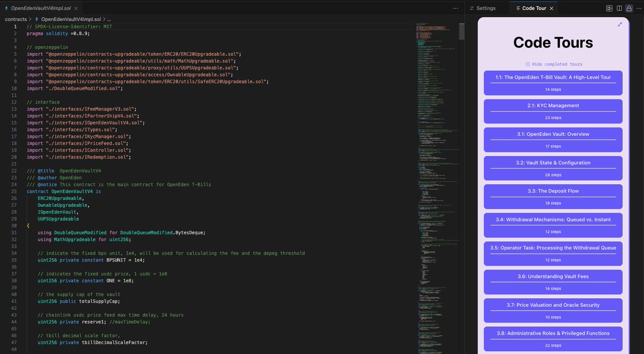The height and width of the screenshot is (354, 644).
Task: Open tour 2.1 KYC Management
Action: (x=553, y=111)
